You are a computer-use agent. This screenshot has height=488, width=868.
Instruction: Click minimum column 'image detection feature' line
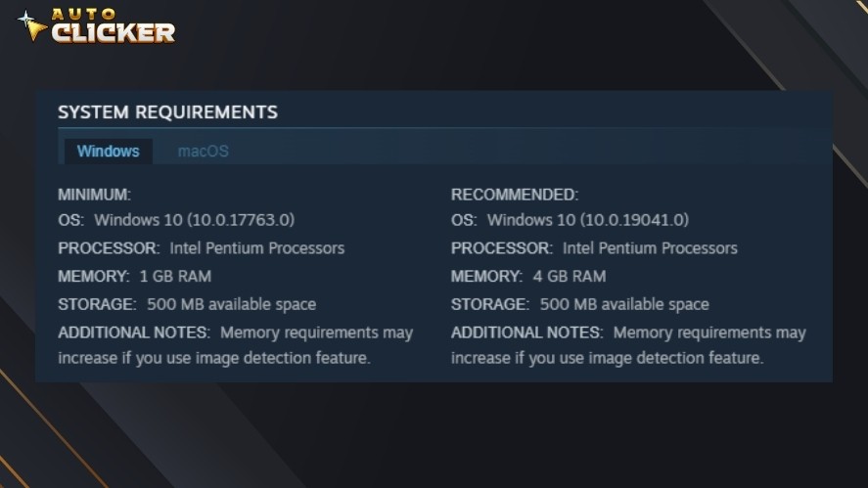pos(214,358)
